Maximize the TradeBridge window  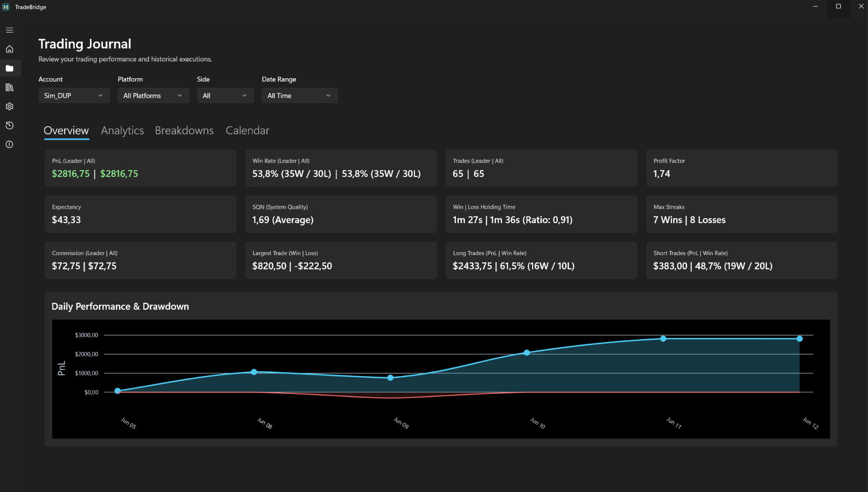(838, 7)
